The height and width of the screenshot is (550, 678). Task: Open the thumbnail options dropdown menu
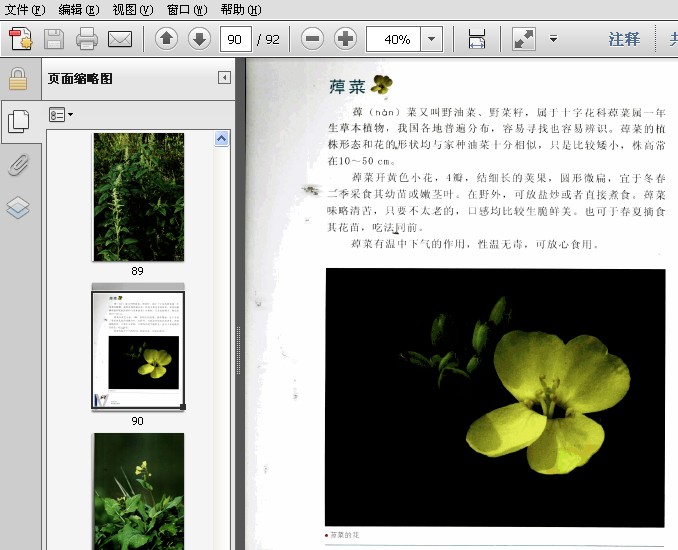(x=61, y=115)
